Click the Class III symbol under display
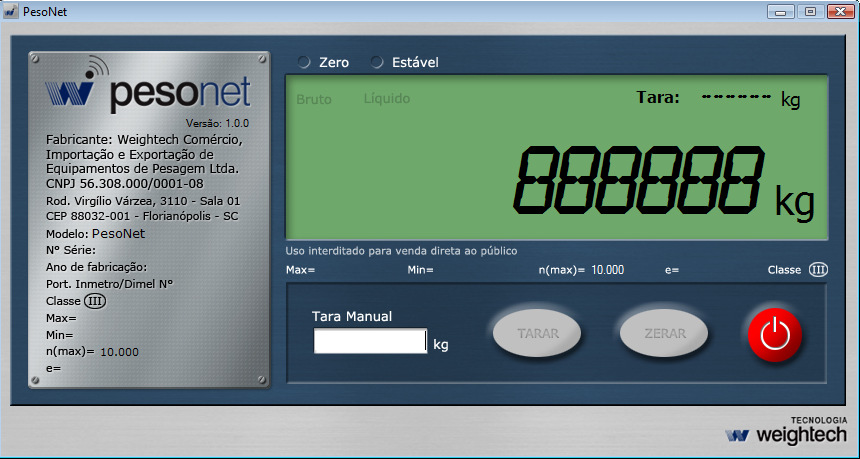 coord(818,270)
